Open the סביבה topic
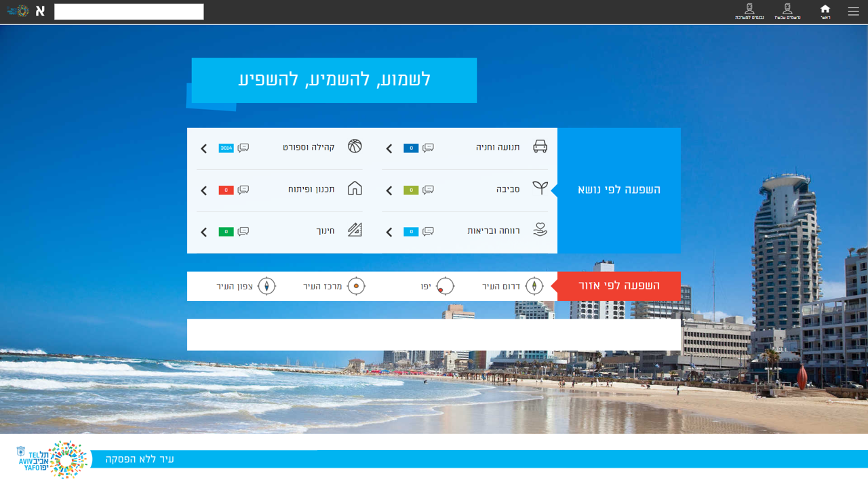Image resolution: width=868 pixels, height=488 pixels. pyautogui.click(x=508, y=189)
